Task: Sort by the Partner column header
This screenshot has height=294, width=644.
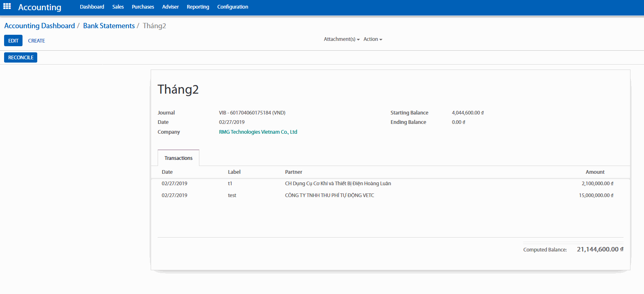Action: click(x=294, y=172)
